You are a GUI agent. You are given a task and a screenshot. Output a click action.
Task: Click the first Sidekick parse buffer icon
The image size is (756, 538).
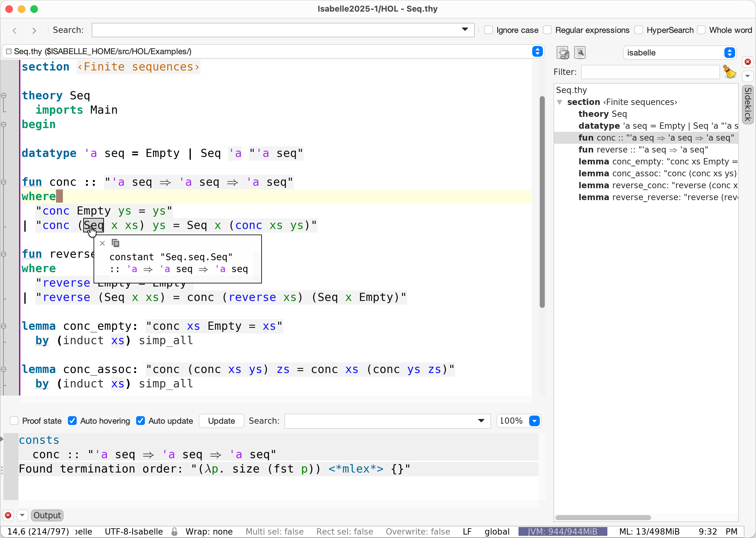pyautogui.click(x=562, y=53)
